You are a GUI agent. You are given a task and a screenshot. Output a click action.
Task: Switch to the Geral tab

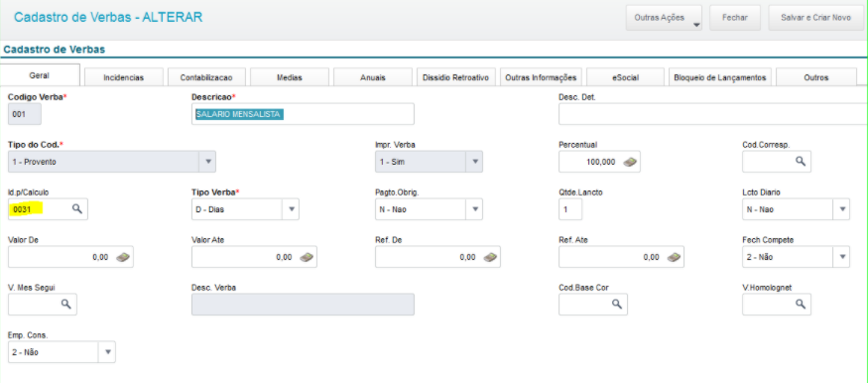[x=40, y=75]
